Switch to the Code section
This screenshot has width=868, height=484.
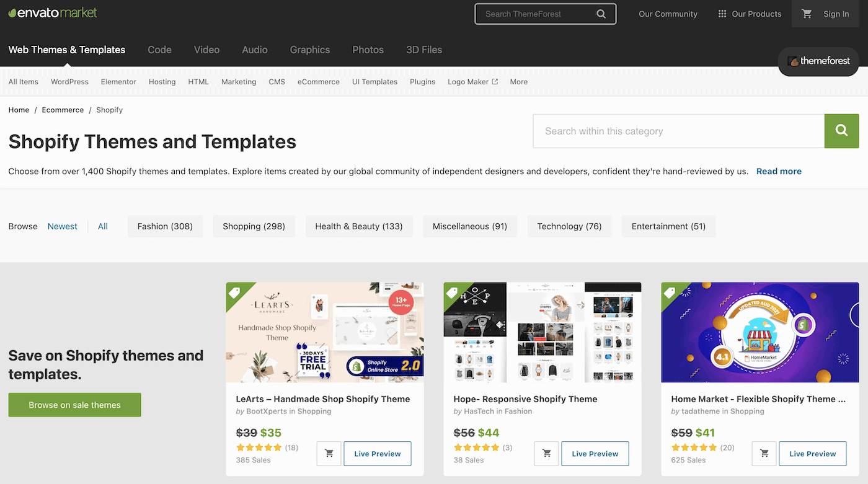tap(159, 50)
